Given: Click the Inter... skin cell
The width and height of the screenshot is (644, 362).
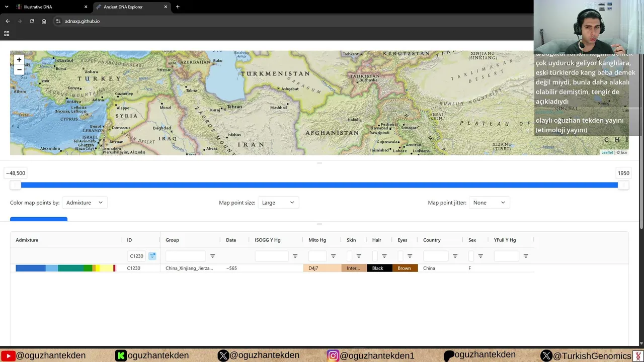Looking at the screenshot, I should coord(354,268).
